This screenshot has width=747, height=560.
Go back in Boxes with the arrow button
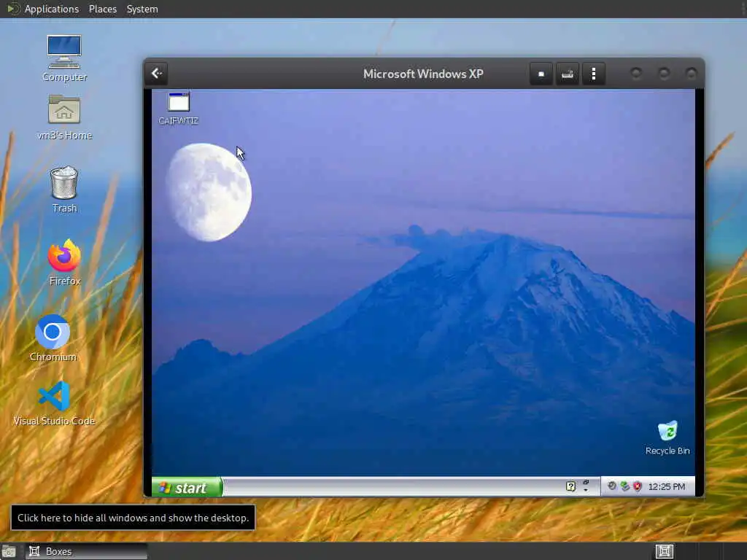[157, 74]
